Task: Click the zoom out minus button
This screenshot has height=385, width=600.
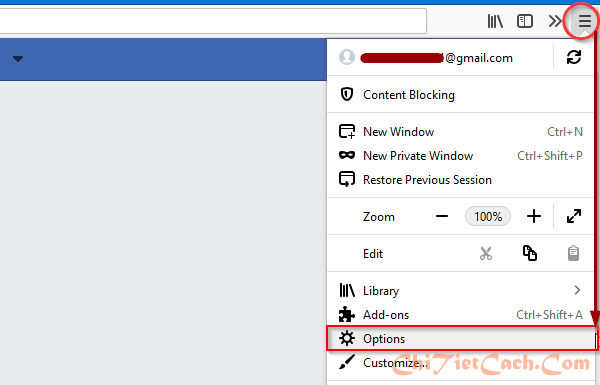Action: click(442, 217)
